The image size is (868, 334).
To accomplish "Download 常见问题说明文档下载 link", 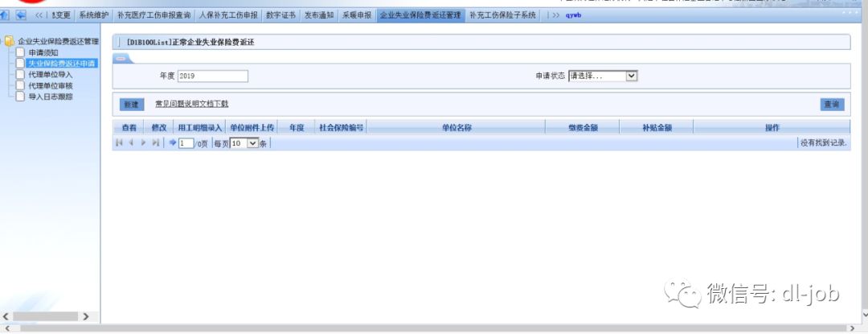I will click(191, 104).
